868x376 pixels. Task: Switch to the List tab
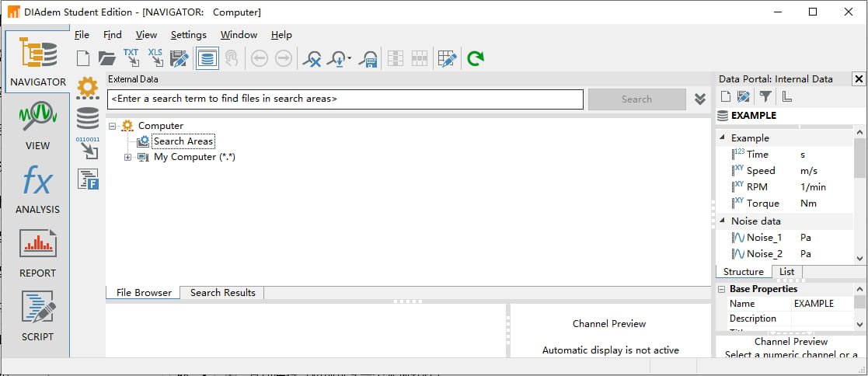[786, 272]
